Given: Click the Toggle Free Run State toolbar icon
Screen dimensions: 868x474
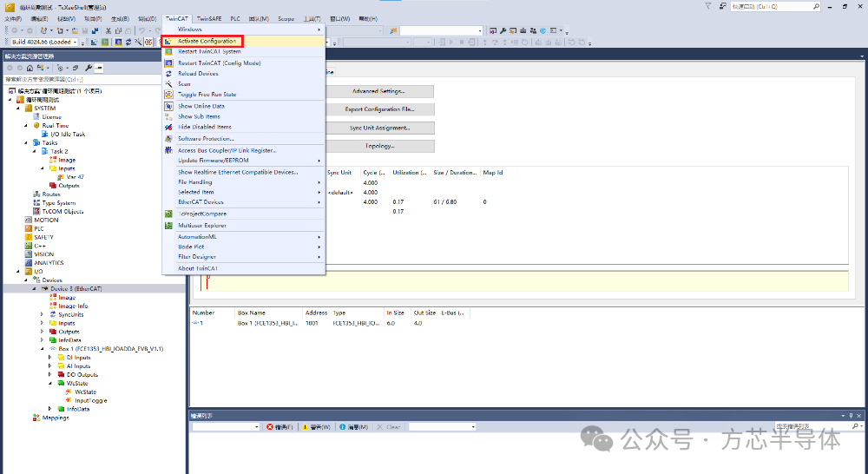Looking at the screenshot, I should click(148, 42).
